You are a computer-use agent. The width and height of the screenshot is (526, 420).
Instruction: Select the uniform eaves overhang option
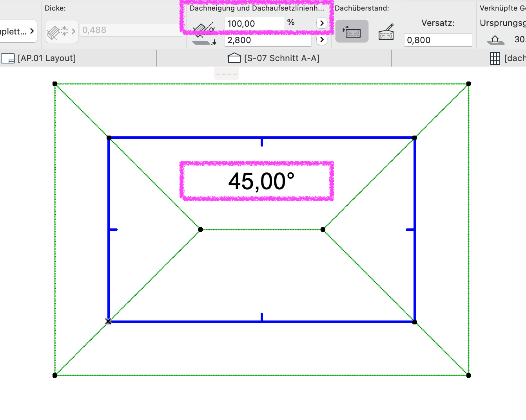coord(352,31)
